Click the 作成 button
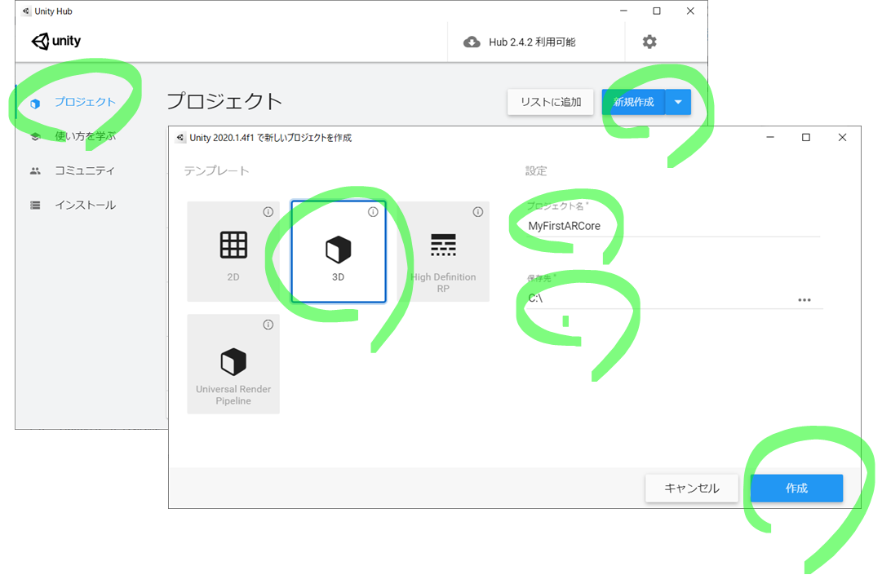 (796, 488)
